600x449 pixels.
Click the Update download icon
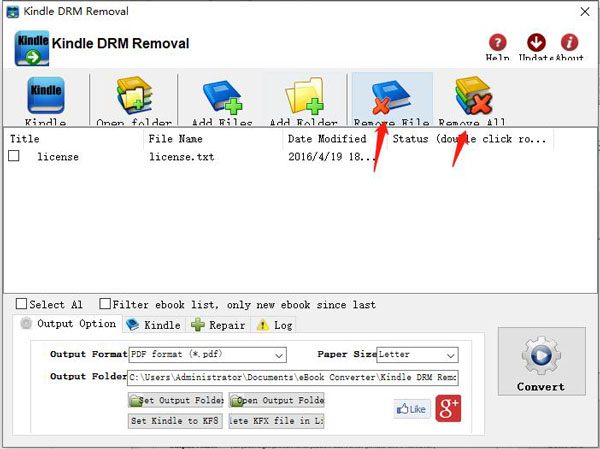pyautogui.click(x=536, y=43)
